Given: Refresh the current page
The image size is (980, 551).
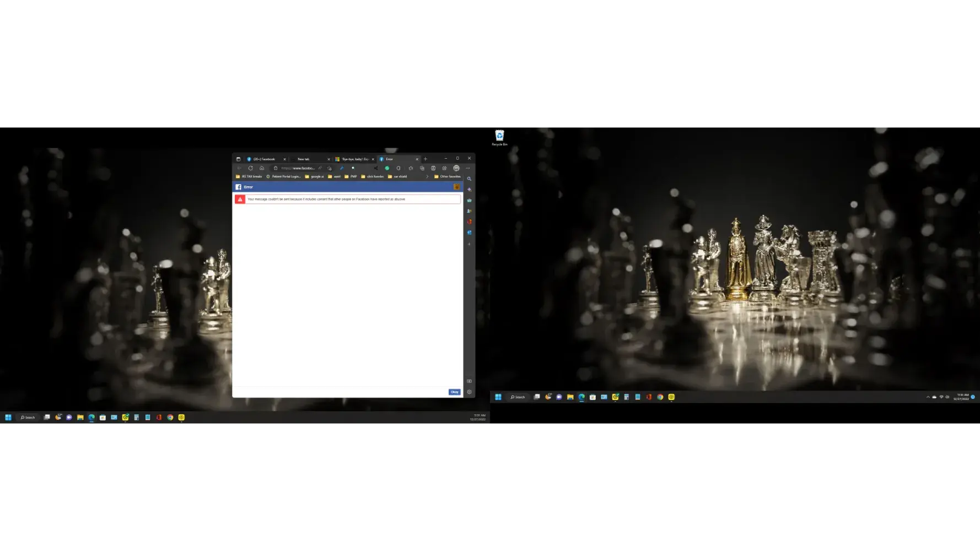Looking at the screenshot, I should point(250,168).
